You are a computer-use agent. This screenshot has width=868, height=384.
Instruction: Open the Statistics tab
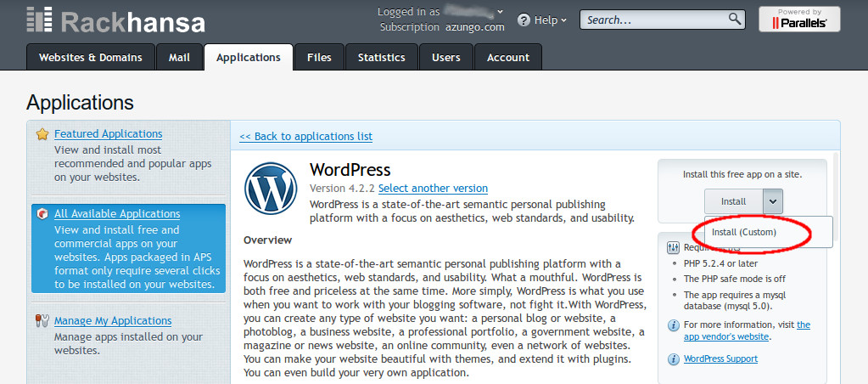click(382, 58)
